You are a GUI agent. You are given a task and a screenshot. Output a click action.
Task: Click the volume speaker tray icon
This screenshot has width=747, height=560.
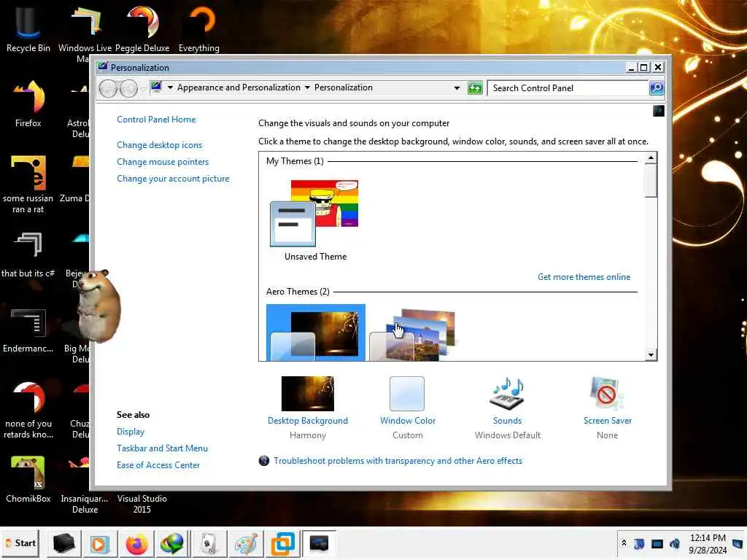(x=675, y=543)
